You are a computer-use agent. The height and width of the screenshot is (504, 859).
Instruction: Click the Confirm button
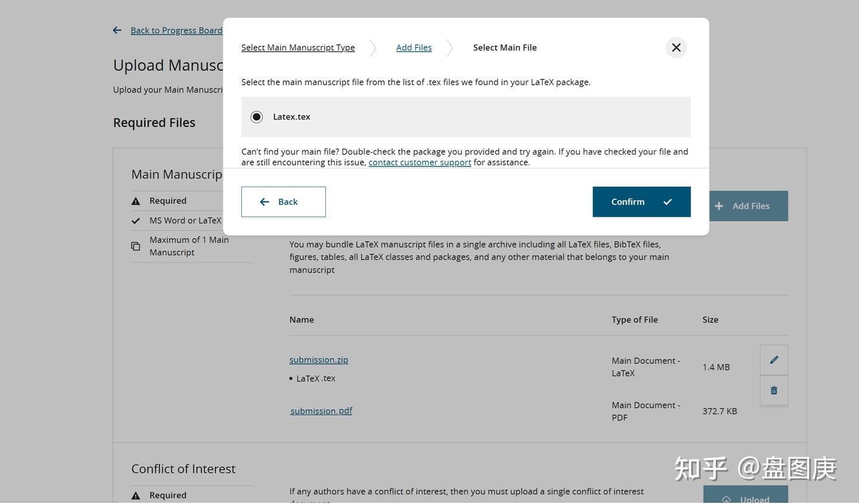pos(641,202)
